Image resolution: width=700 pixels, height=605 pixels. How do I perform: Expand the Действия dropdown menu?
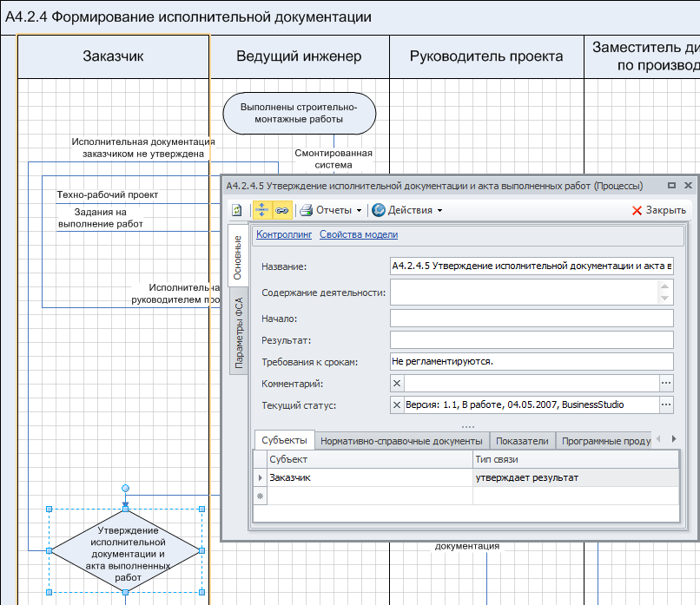click(x=439, y=210)
